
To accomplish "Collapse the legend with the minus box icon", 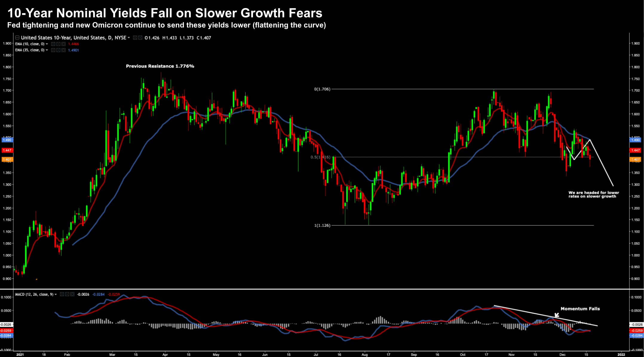I will click(17, 38).
